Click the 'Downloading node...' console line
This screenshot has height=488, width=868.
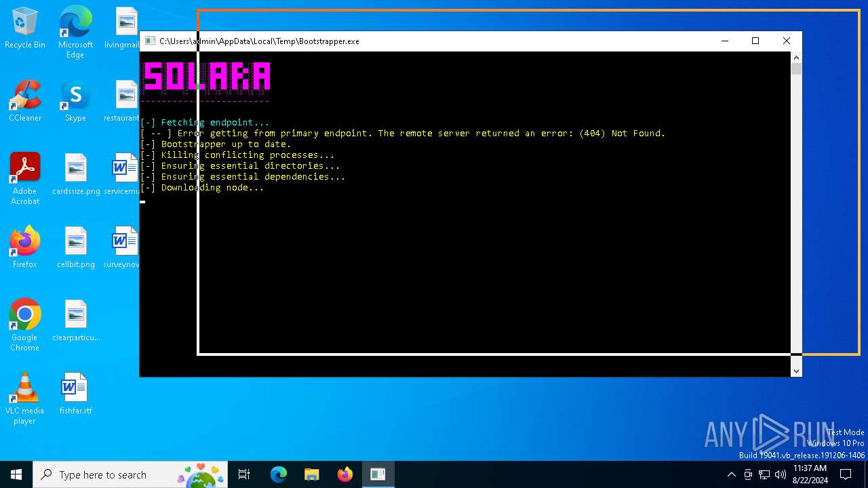click(202, 188)
